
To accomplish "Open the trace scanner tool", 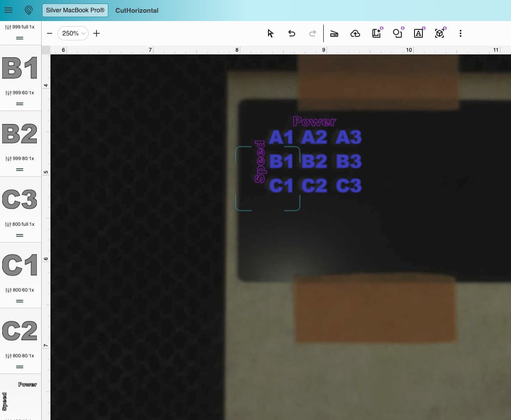I will tap(334, 34).
